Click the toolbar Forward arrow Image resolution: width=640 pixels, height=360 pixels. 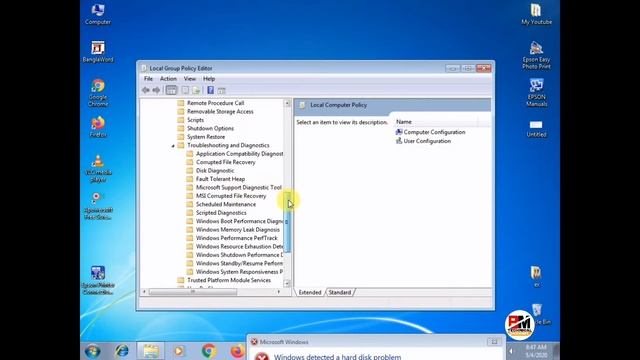tap(156, 90)
